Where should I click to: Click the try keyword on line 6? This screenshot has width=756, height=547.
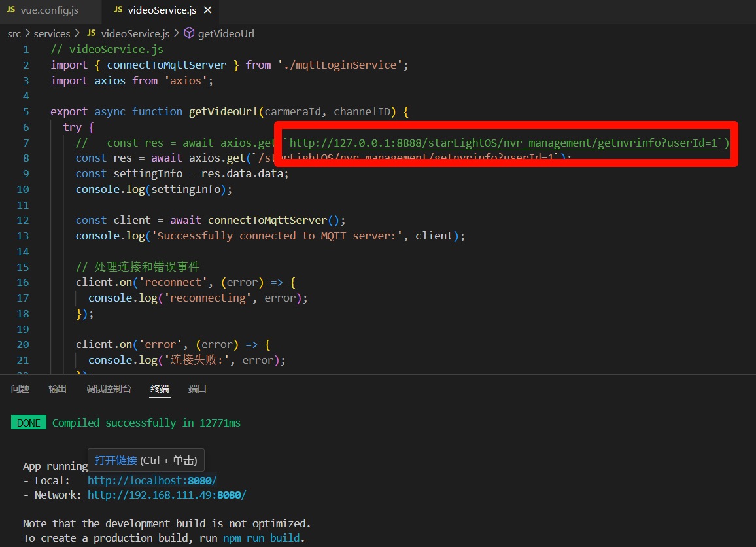coord(73,128)
